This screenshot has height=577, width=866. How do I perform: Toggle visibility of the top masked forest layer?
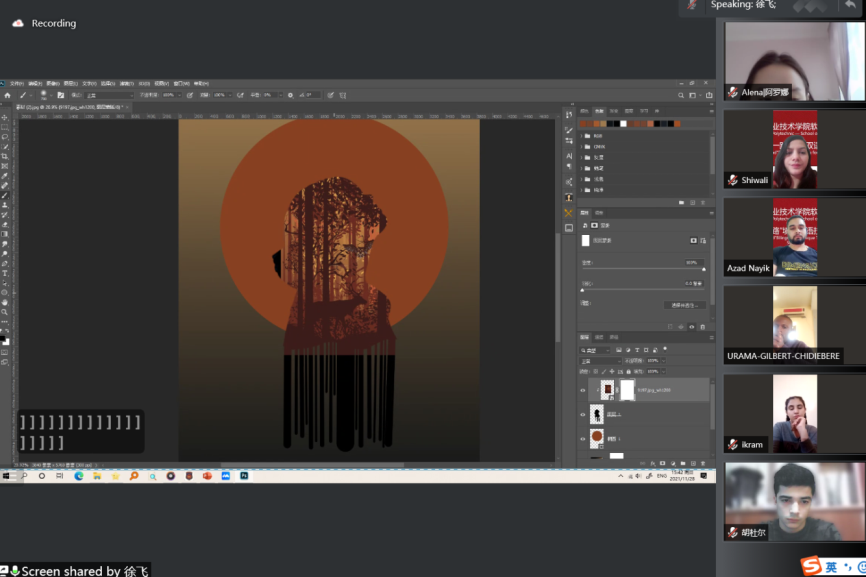tap(583, 390)
